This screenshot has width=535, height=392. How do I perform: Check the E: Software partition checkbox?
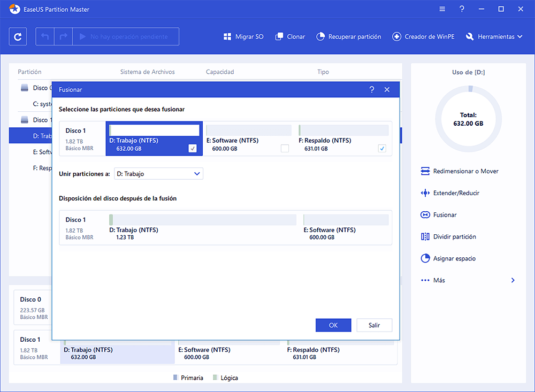click(x=285, y=149)
